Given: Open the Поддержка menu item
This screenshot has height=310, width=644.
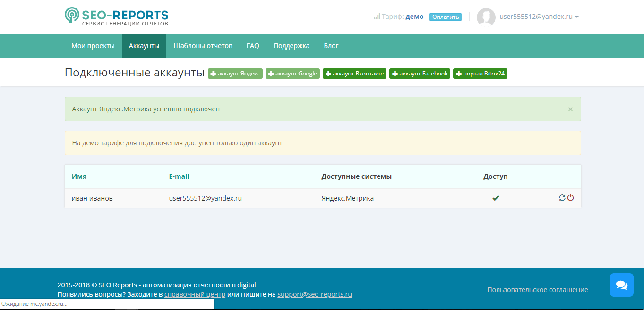Looking at the screenshot, I should 291,46.
